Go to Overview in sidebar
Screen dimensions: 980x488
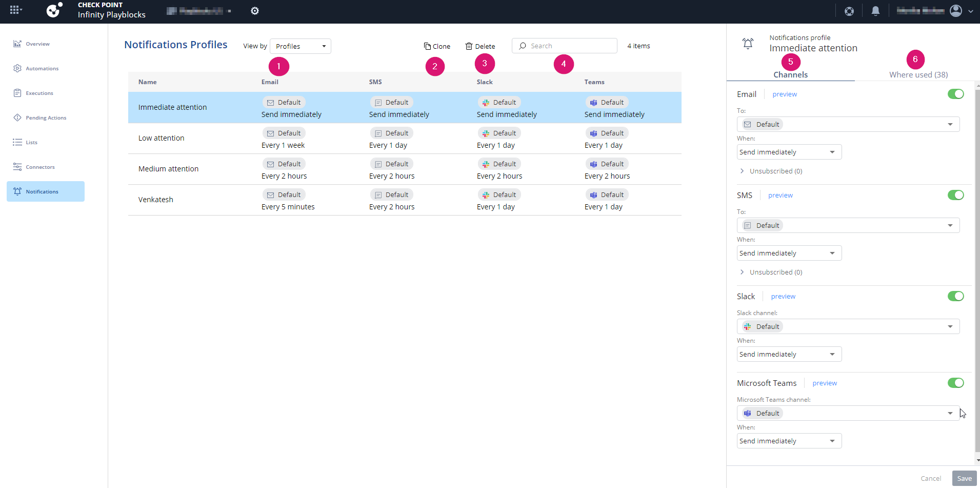(37, 44)
